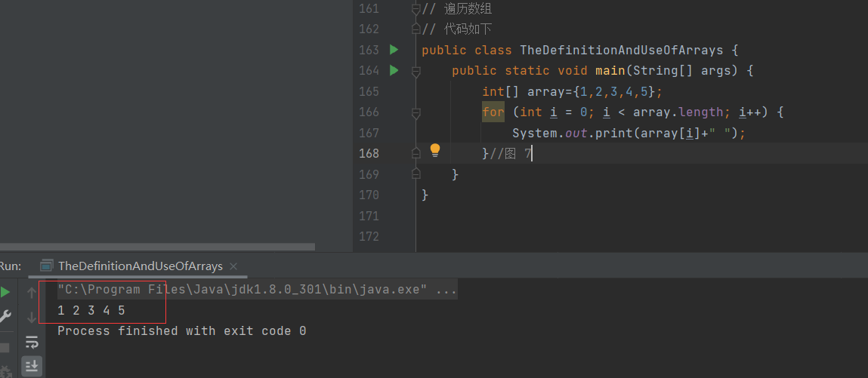The image size is (868, 378).
Task: Click the "public class" keywords on line 163
Action: 467,51
